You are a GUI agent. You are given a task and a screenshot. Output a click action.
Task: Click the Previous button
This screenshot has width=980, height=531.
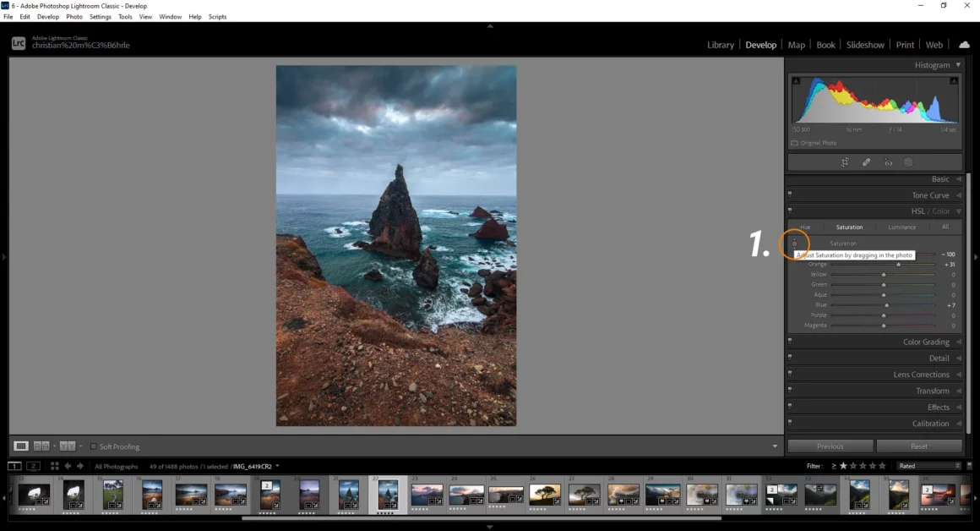830,446
